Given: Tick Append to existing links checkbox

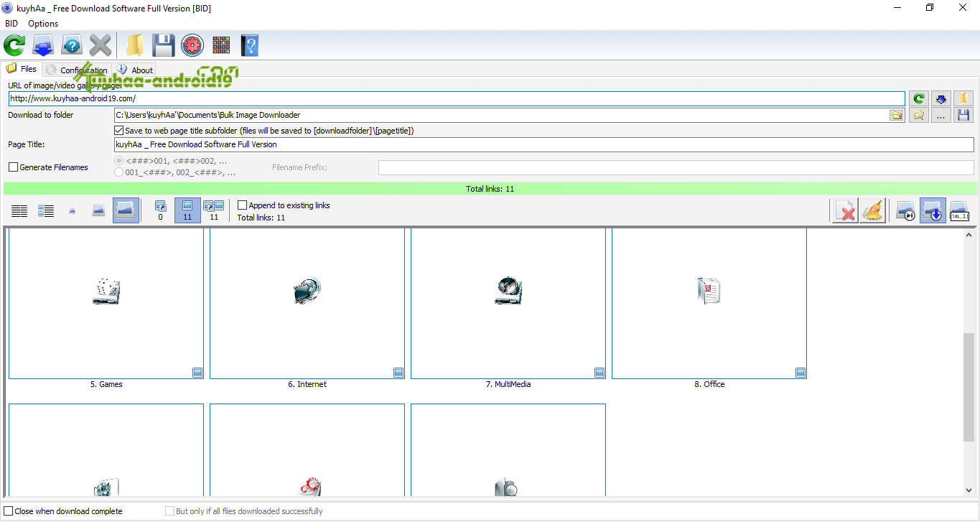Looking at the screenshot, I should coord(242,205).
